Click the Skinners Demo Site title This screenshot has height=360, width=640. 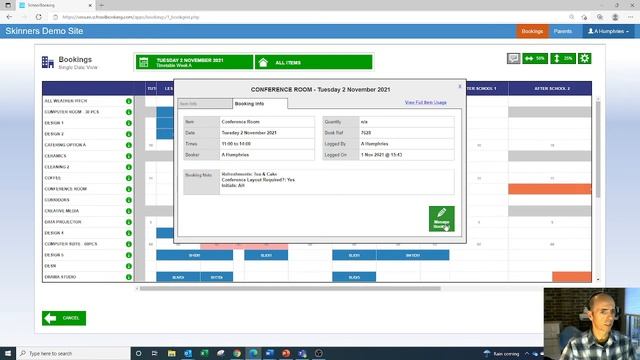[x=44, y=31]
